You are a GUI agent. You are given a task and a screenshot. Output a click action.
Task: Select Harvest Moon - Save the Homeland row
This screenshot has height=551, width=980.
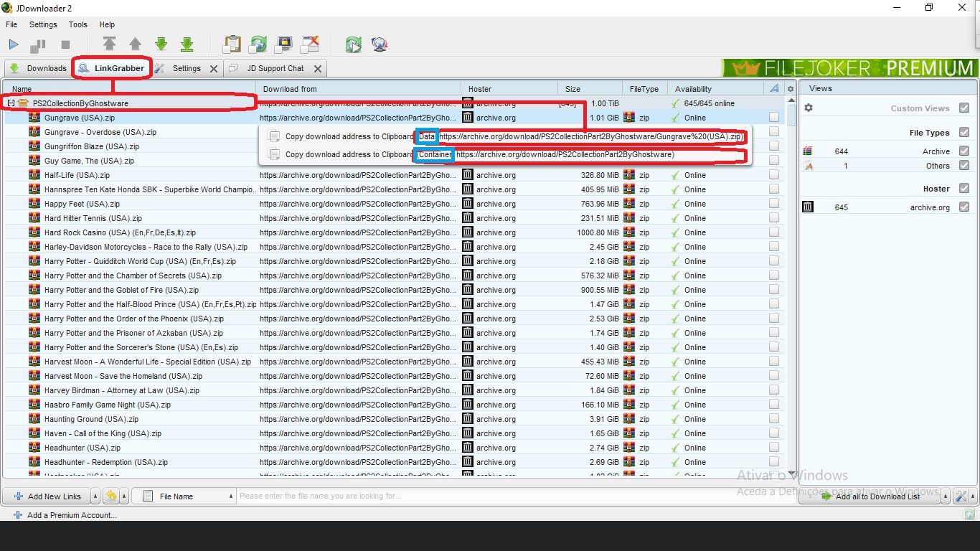point(394,376)
